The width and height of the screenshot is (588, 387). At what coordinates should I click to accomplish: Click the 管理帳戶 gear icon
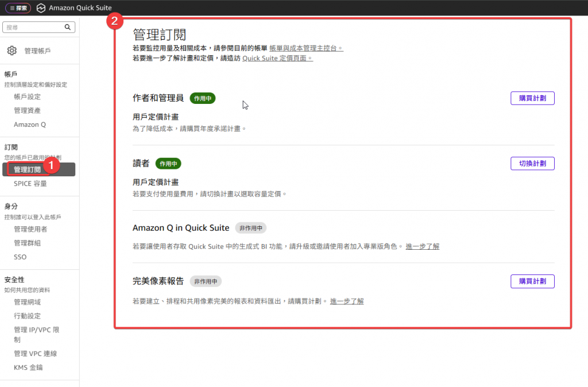tap(12, 51)
